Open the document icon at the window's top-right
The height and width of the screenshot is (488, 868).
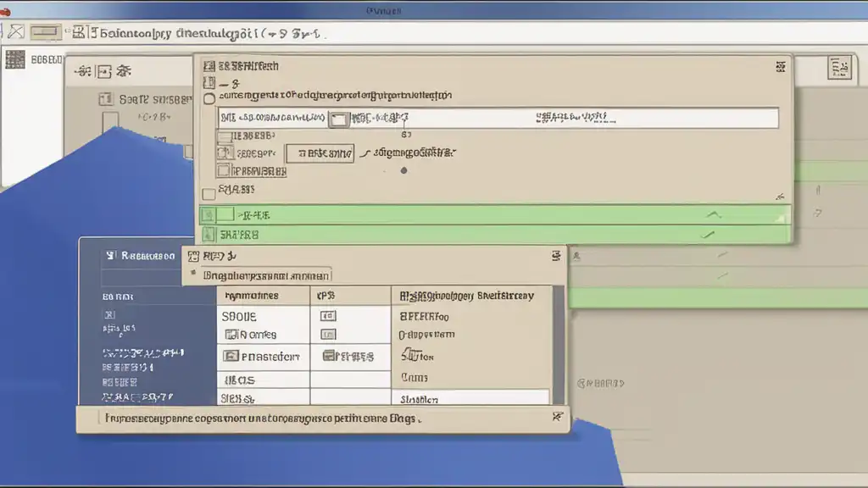coord(839,68)
